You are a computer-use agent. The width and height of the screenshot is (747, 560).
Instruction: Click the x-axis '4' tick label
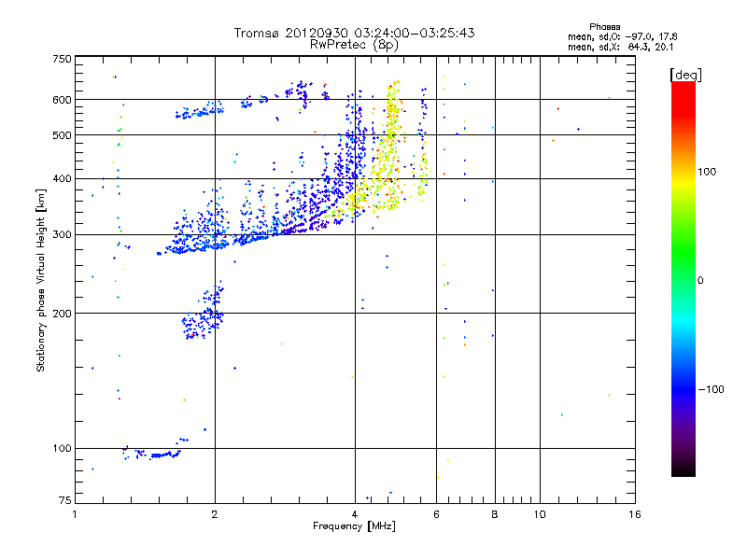(355, 514)
